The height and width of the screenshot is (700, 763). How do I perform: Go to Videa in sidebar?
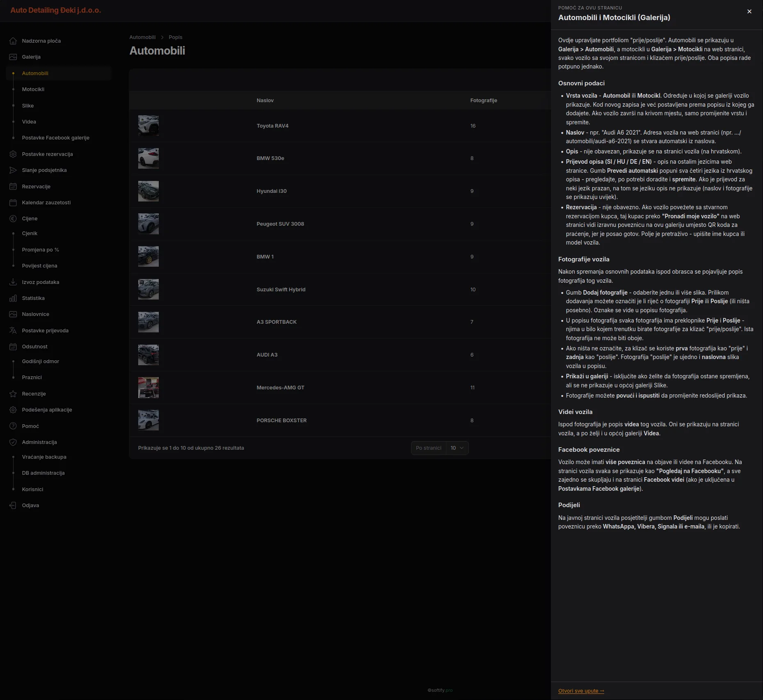click(x=29, y=122)
